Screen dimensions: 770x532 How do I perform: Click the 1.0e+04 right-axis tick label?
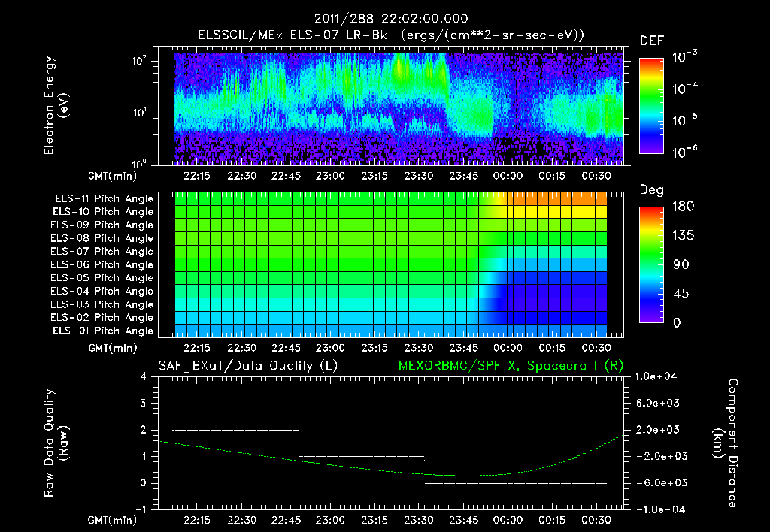[656, 376]
